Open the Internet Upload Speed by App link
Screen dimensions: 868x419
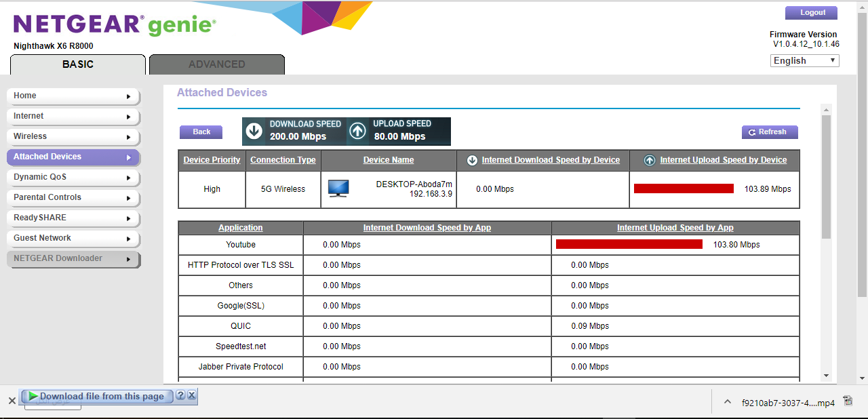click(675, 227)
